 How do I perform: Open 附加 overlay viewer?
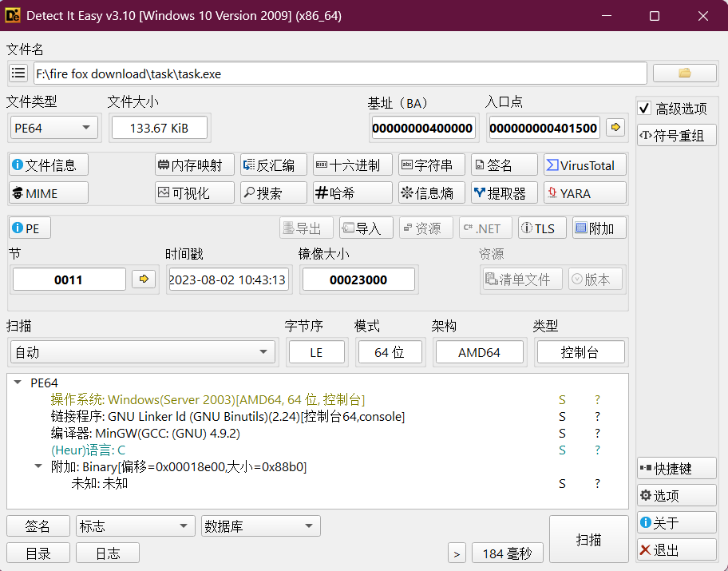(599, 228)
